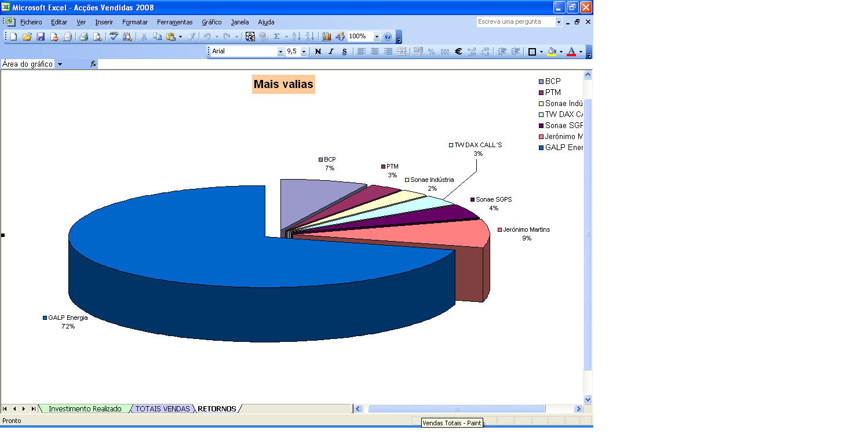Expand the paste options arrow
This screenshot has height=445, width=868.
[x=180, y=37]
